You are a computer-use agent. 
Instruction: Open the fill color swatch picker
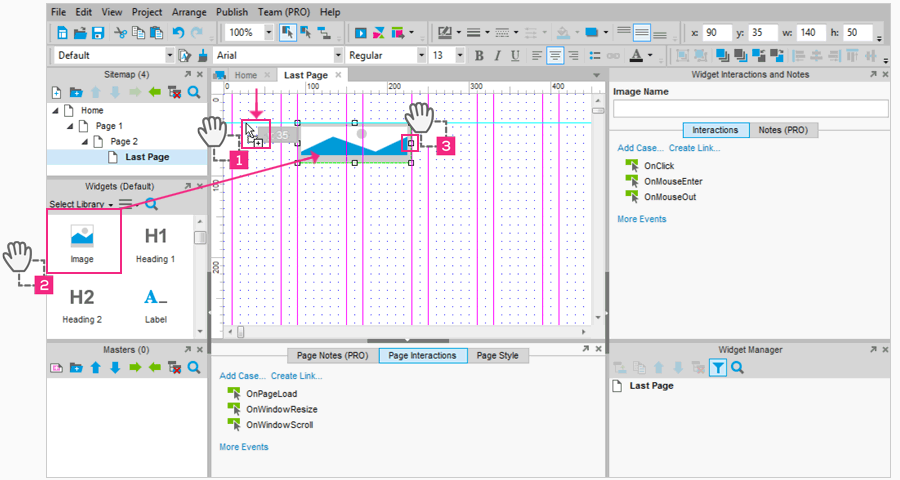565,33
